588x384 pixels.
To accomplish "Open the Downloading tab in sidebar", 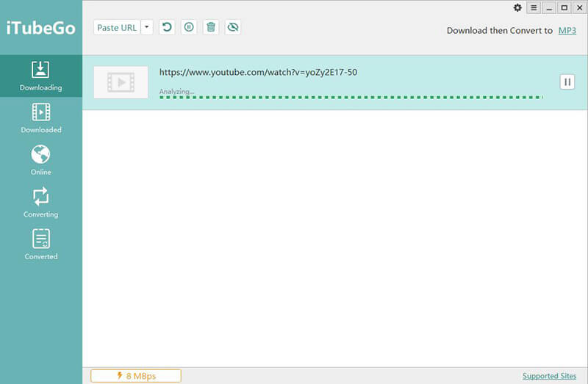I will [41, 76].
